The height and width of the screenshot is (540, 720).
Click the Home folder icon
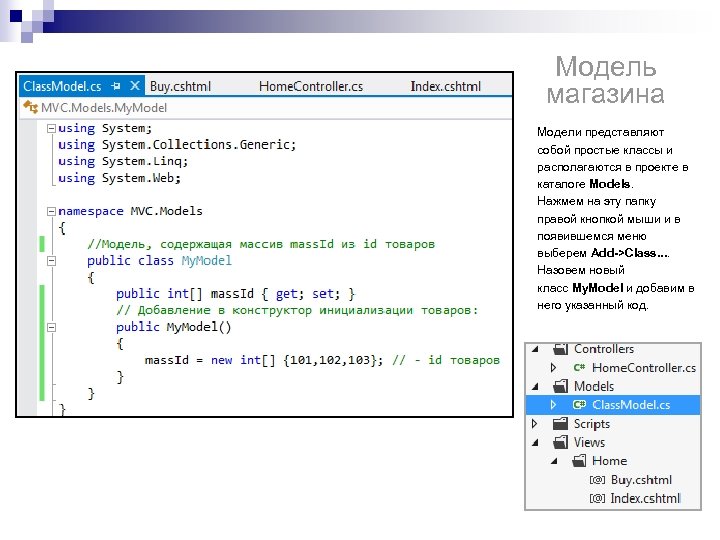pos(579,461)
